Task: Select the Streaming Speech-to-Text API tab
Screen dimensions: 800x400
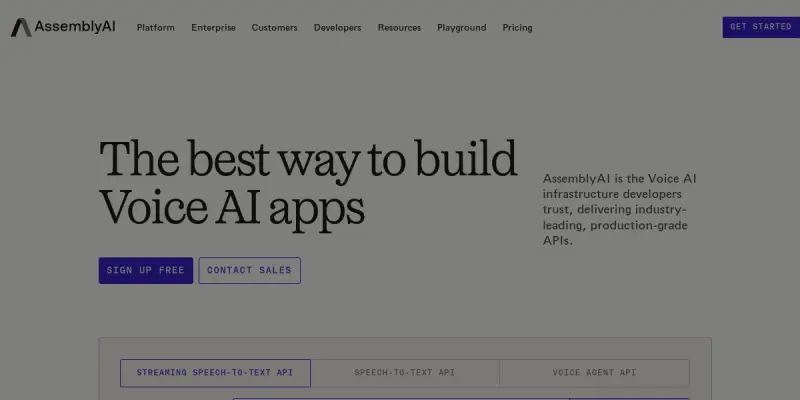Action: [x=215, y=373]
